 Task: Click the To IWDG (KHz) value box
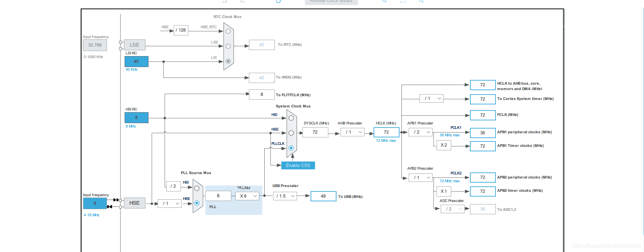[x=262, y=78]
